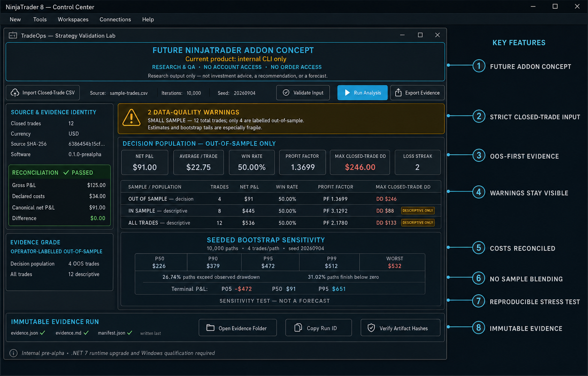Screen dimensions: 588x376
Task: Click the Seed value 20260904
Action: (x=244, y=93)
